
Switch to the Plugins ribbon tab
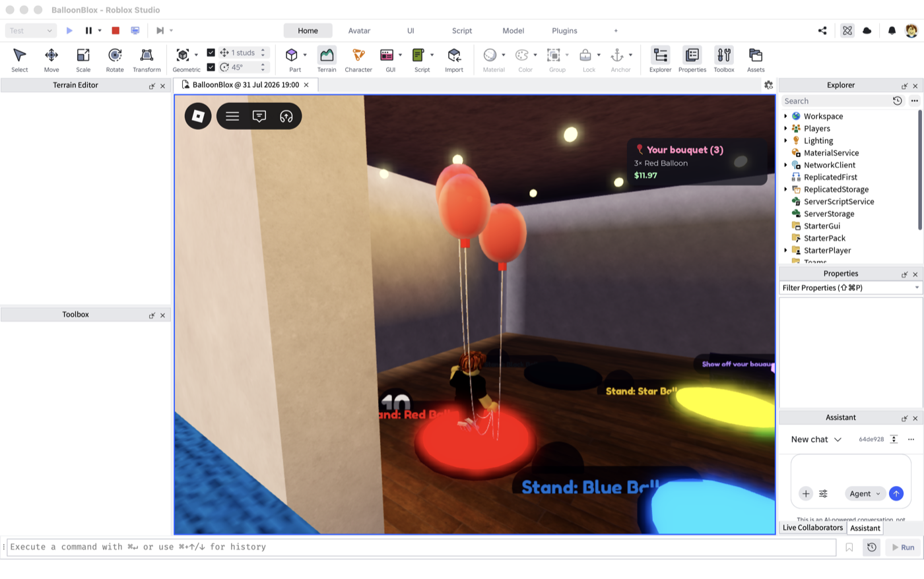point(564,30)
